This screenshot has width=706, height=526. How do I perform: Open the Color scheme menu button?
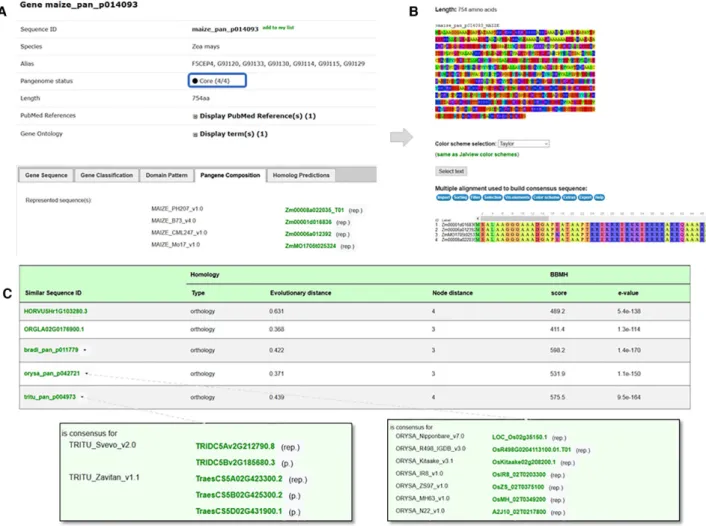click(x=546, y=197)
